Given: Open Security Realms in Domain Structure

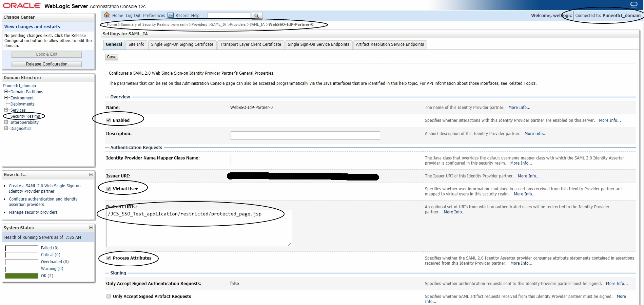Looking at the screenshot, I should coord(25,116).
